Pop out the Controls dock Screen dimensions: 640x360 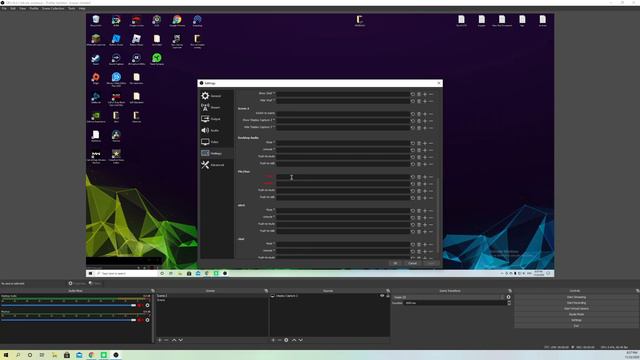coord(637,291)
